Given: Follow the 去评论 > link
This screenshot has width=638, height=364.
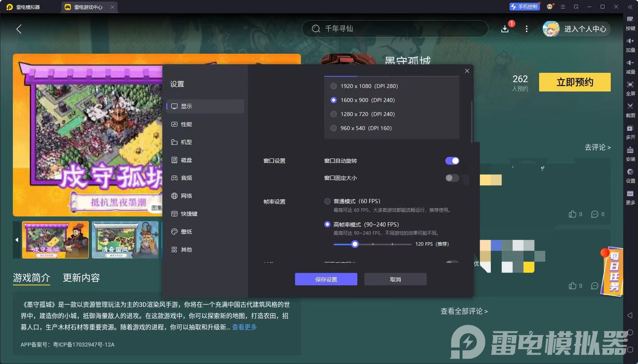Looking at the screenshot, I should pyautogui.click(x=598, y=147).
